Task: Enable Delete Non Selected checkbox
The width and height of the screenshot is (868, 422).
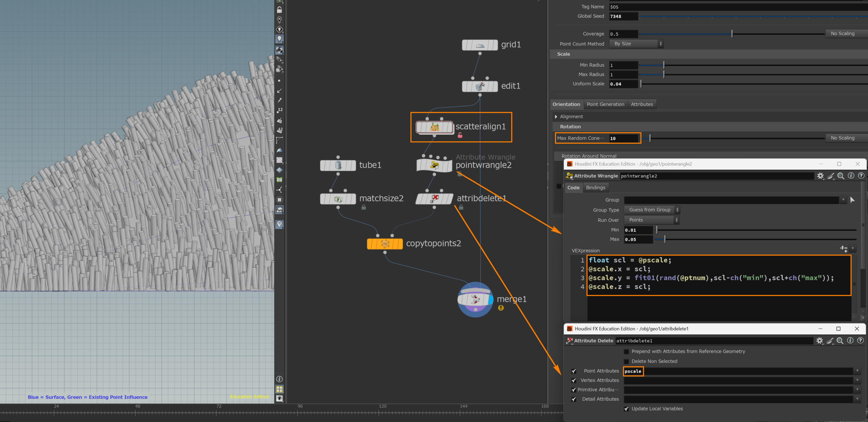Action: point(626,361)
